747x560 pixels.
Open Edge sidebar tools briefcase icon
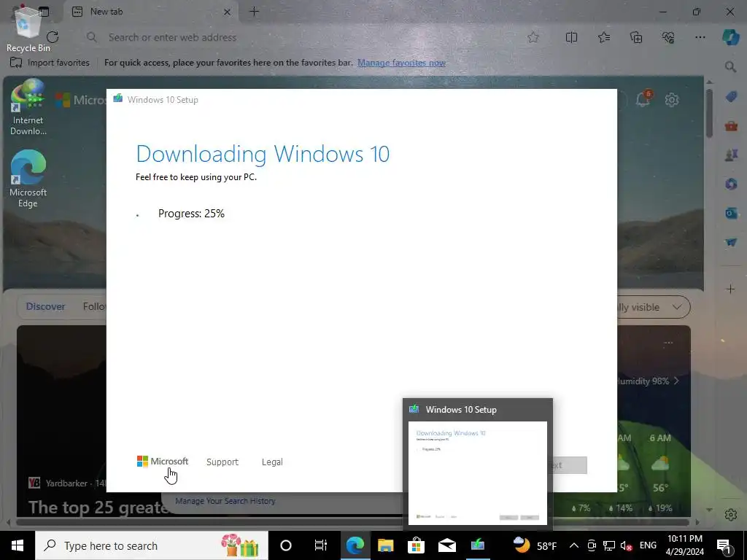(x=731, y=126)
